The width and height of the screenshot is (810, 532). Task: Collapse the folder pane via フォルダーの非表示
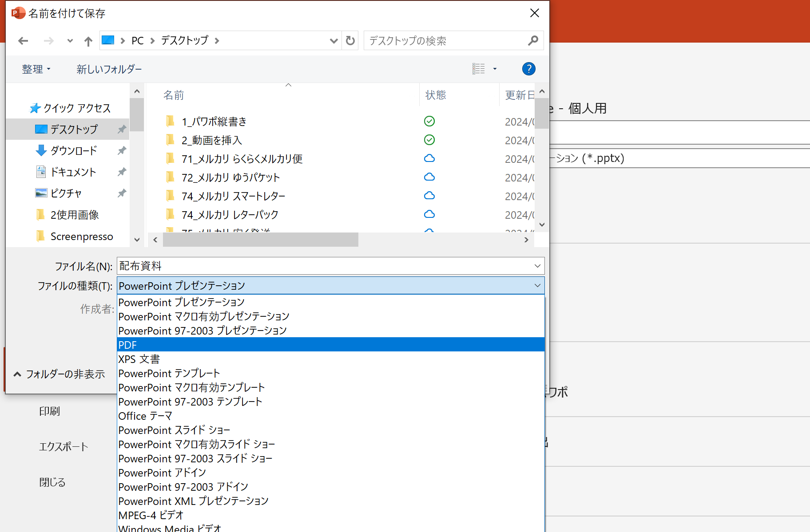pos(59,374)
